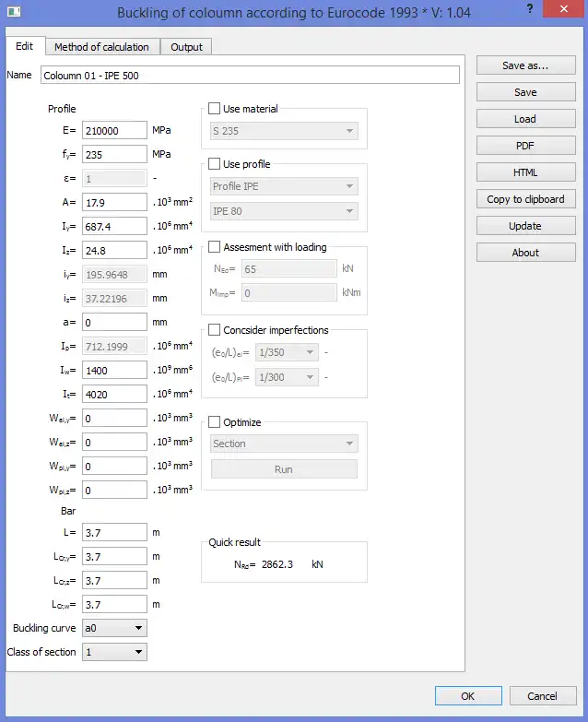Image resolution: width=588 pixels, height=722 pixels.
Task: Enable the Use material checkbox
Action: [x=214, y=109]
